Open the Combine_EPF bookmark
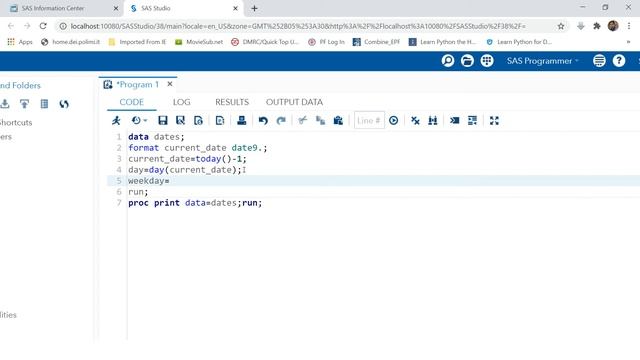 (x=376, y=42)
